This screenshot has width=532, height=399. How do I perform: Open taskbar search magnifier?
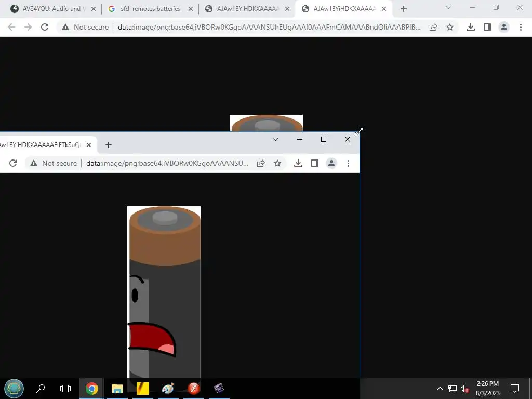coord(41,388)
